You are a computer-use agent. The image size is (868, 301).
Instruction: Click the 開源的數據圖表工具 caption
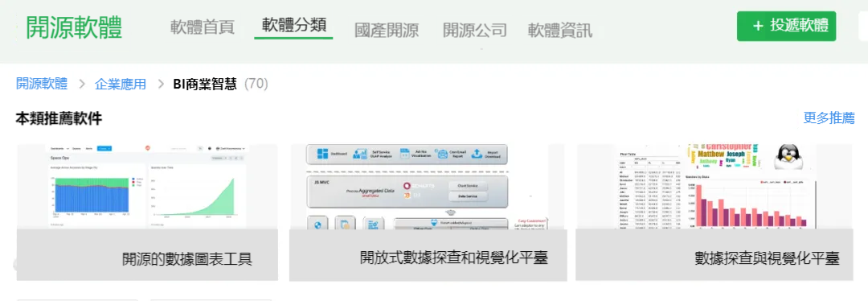click(187, 259)
